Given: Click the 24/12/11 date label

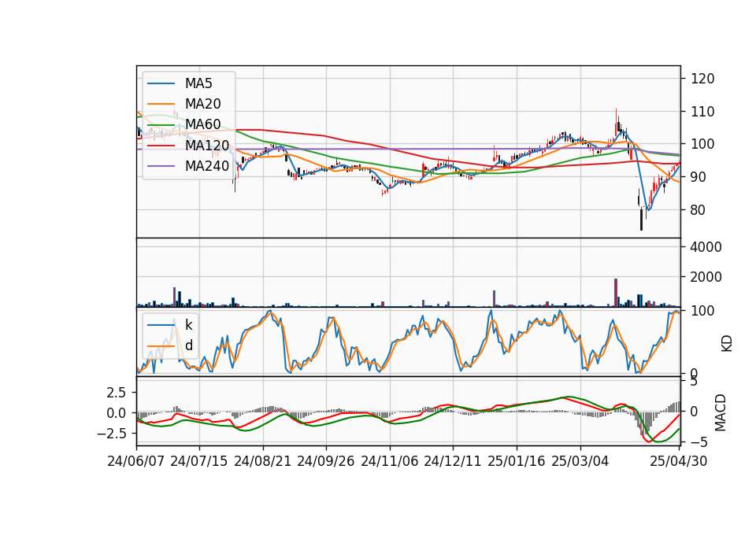Looking at the screenshot, I should 453,461.
